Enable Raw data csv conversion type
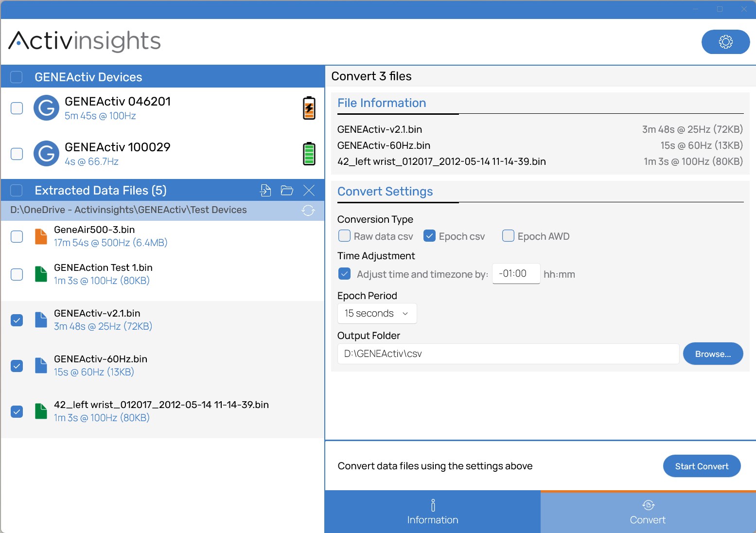This screenshot has height=533, width=756. 344,236
